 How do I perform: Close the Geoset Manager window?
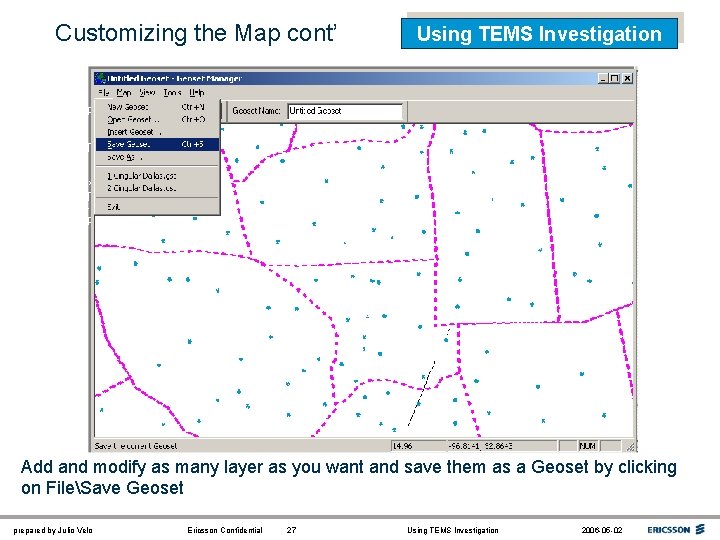627,79
